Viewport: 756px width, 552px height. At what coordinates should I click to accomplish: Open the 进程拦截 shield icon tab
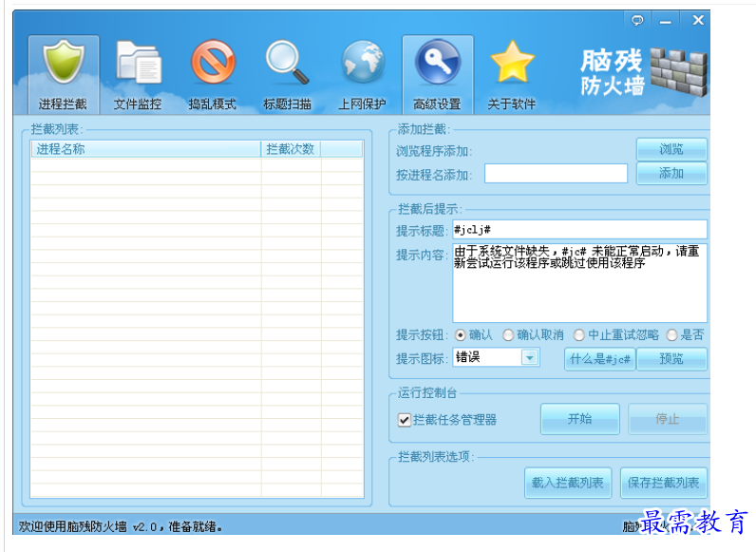coord(64,74)
